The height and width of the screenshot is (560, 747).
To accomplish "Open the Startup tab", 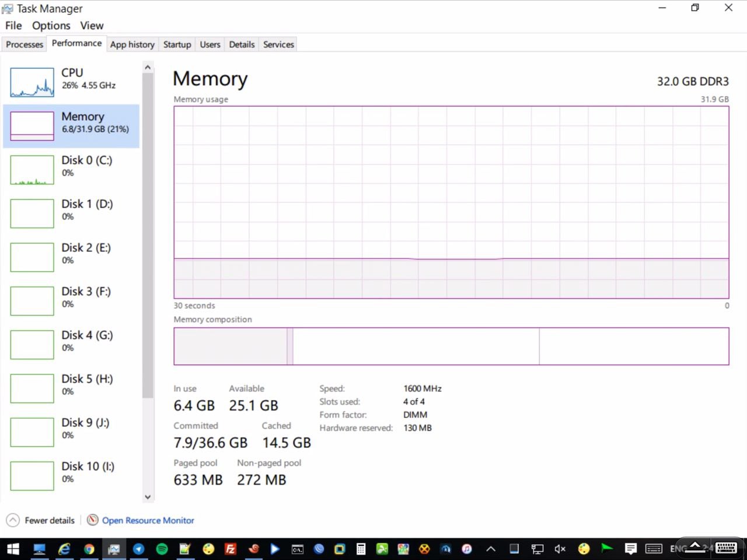I will 177,44.
